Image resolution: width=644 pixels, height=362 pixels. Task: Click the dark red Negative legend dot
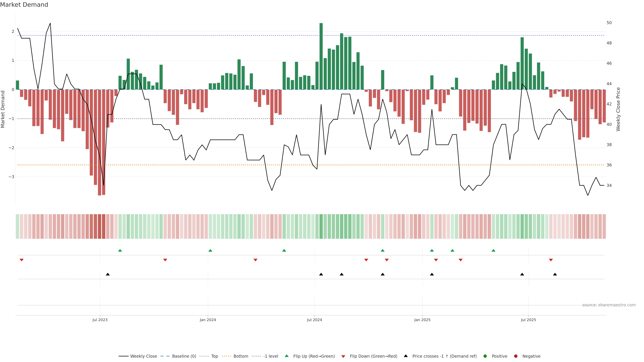[x=516, y=356]
